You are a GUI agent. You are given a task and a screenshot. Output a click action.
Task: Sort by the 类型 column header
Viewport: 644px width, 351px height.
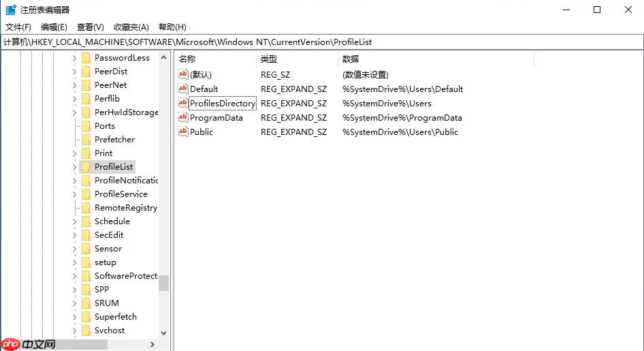click(x=297, y=59)
